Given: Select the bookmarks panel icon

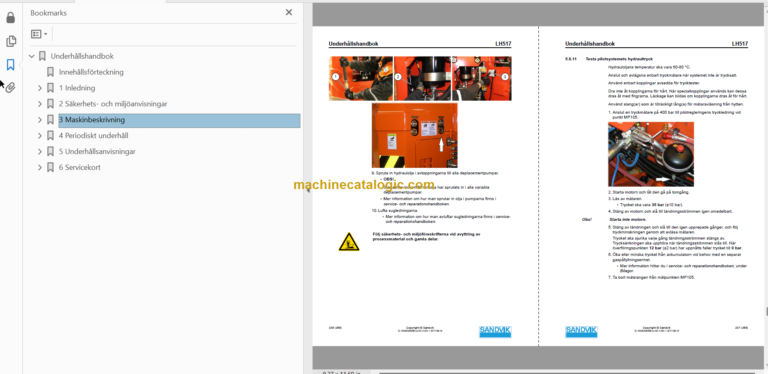Looking at the screenshot, I should coord(10,64).
